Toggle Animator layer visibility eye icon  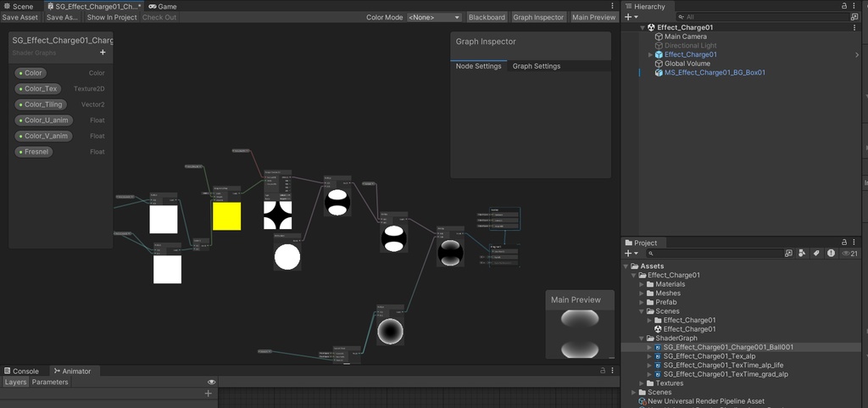coord(211,382)
